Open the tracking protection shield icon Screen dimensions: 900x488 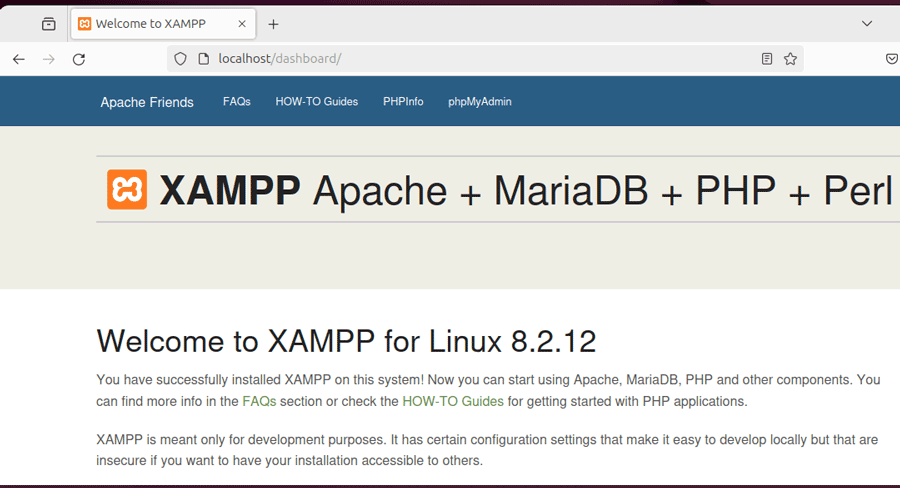click(x=180, y=59)
